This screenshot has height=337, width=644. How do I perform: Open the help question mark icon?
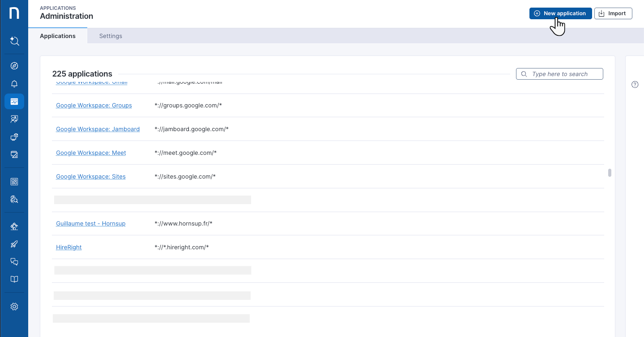[634, 84]
